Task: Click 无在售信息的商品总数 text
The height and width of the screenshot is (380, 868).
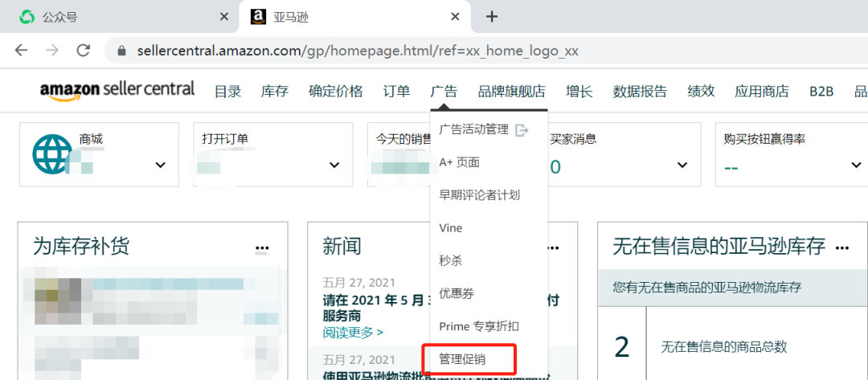Action: click(724, 347)
